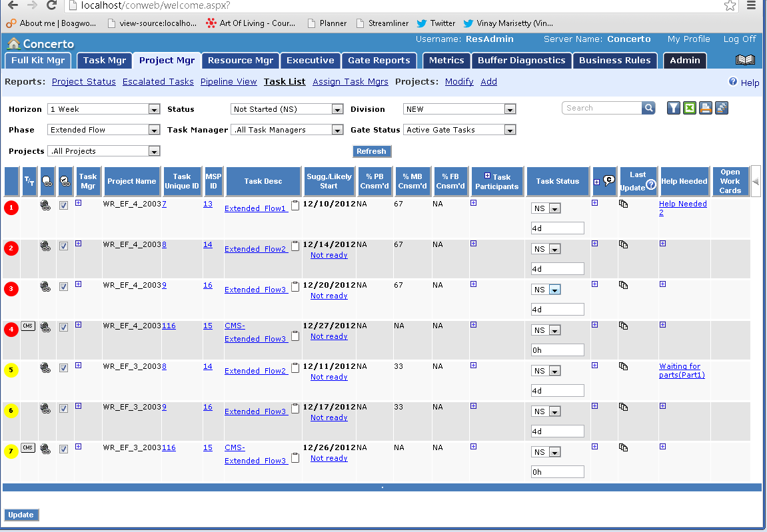Image resolution: width=767 pixels, height=532 pixels.
Task: Open the Waiting for parts(Part1) link
Action: (682, 371)
